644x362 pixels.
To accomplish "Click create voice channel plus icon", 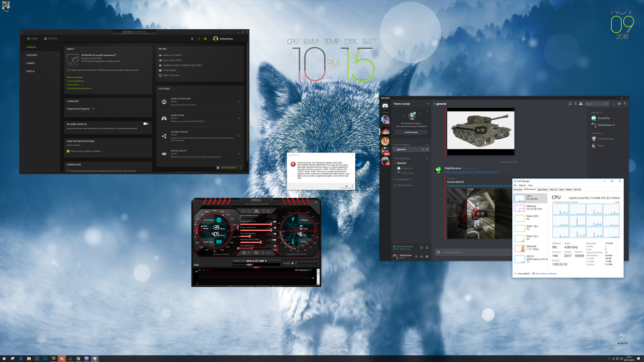I will pos(427,158).
